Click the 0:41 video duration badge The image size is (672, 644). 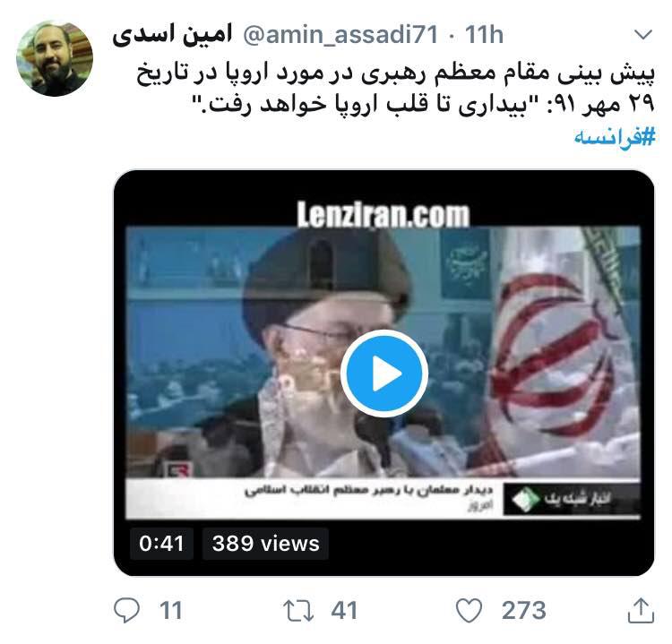[x=161, y=544]
